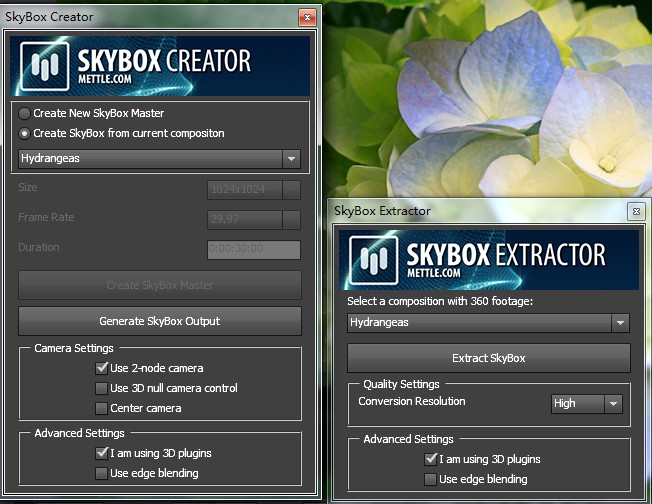
Task: Click SkyBox Extractor Mettle logo icon
Action: click(374, 260)
